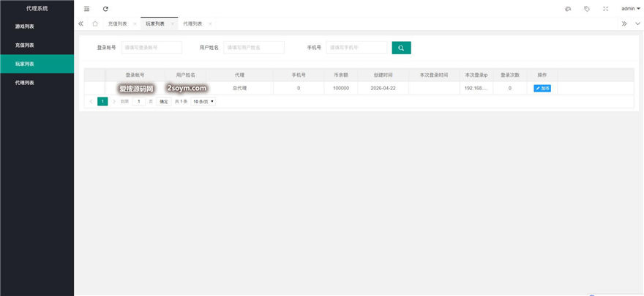Expand the tab options chevron at far right

point(637,23)
